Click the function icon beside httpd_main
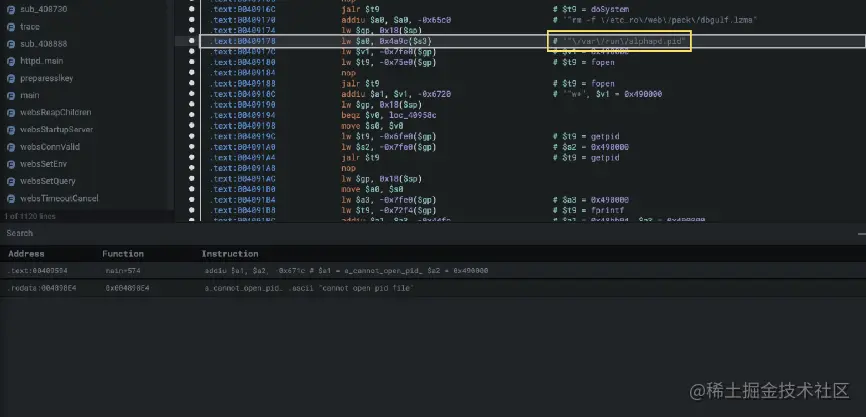 [x=10, y=61]
